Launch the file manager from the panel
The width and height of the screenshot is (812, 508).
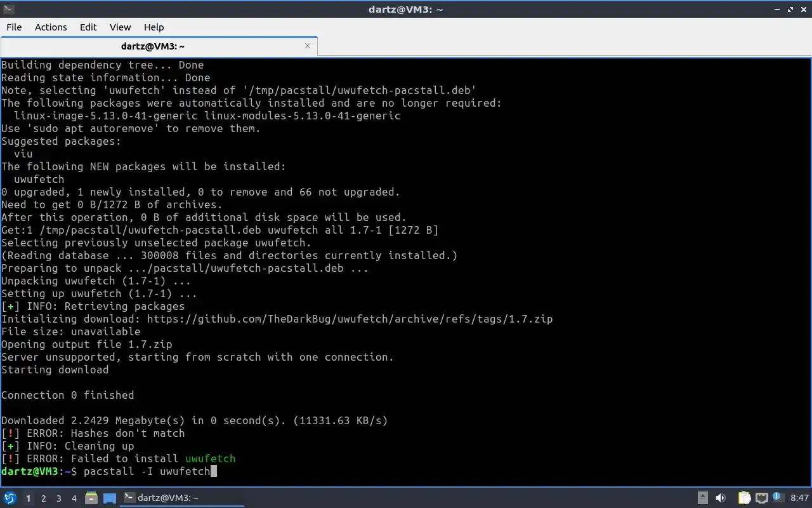coord(91,498)
